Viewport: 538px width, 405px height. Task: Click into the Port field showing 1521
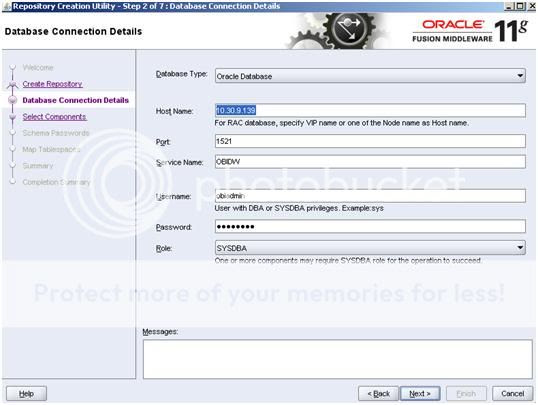[x=370, y=141]
